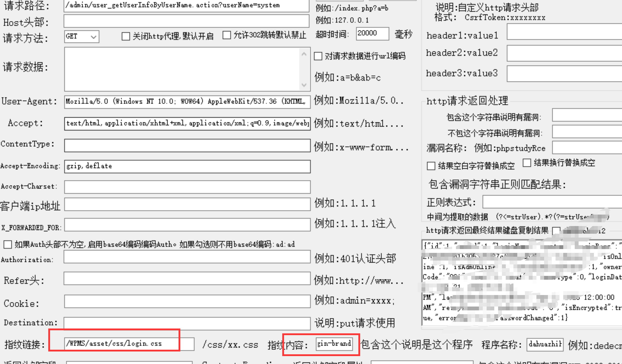Viewport: 622px width, 364px height.
Task: Click the JSON response result text box
Action: 522,283
